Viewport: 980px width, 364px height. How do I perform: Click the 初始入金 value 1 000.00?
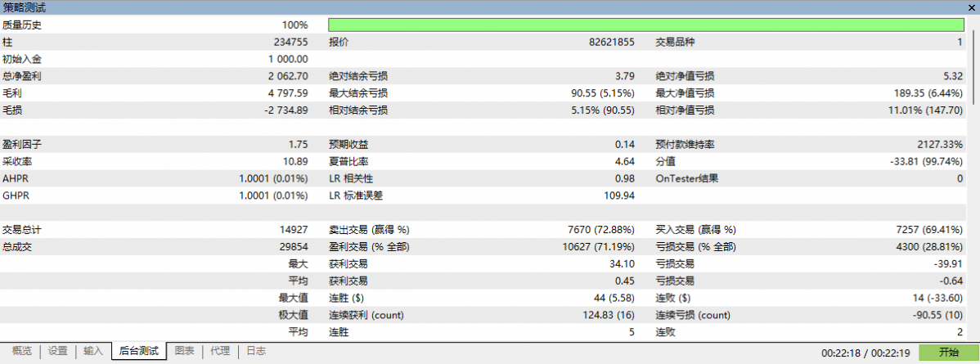coord(288,60)
